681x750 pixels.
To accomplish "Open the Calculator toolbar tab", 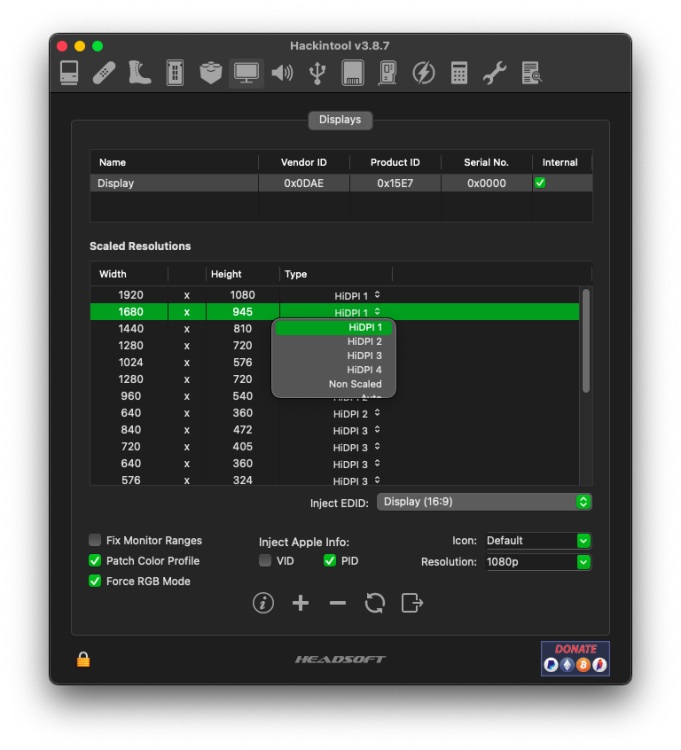I will (459, 73).
